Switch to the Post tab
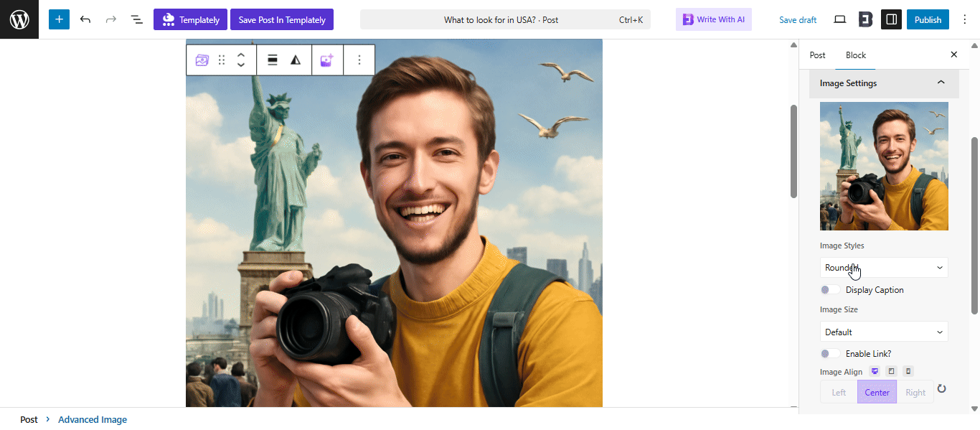 click(817, 55)
